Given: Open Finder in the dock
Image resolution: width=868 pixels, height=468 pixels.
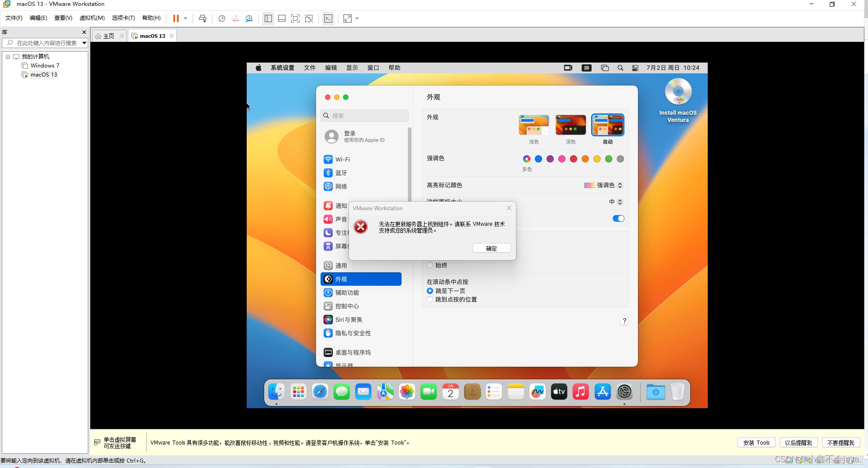Looking at the screenshot, I should (276, 392).
